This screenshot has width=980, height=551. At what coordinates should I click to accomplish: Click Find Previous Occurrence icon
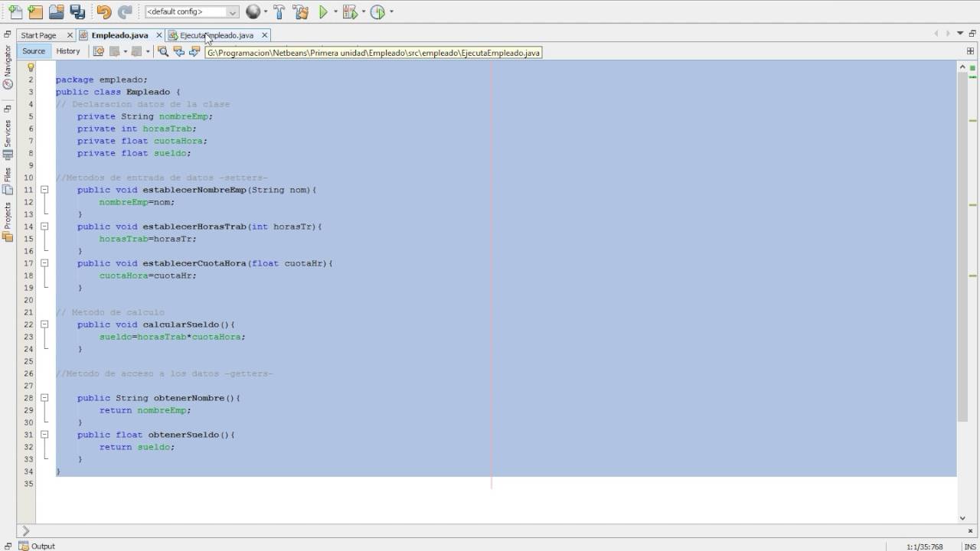pos(179,51)
